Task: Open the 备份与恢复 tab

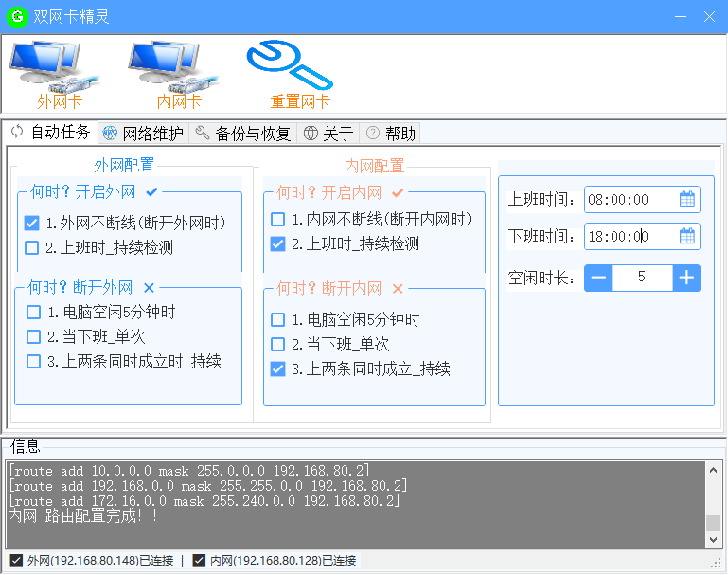Action: coord(243,133)
